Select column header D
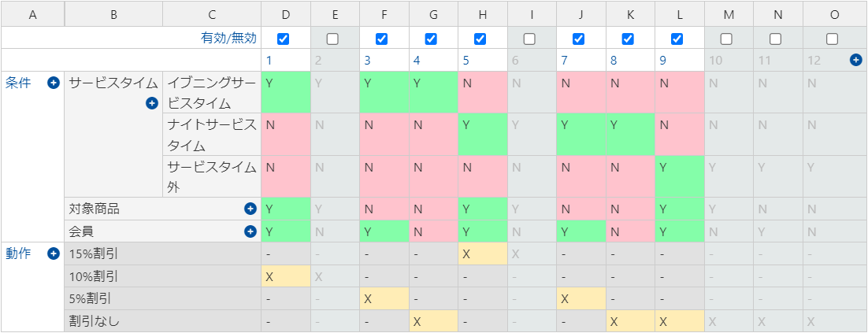This screenshot has height=333, width=868. pos(286,15)
